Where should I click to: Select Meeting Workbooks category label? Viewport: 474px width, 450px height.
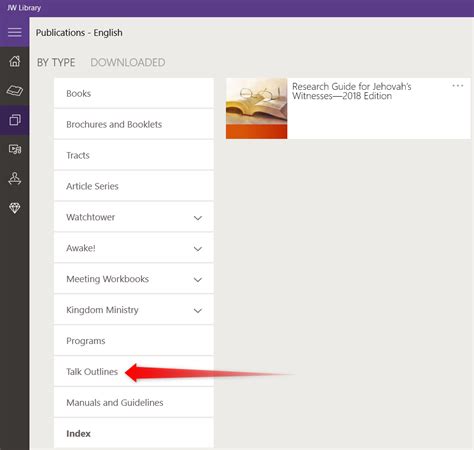107,279
